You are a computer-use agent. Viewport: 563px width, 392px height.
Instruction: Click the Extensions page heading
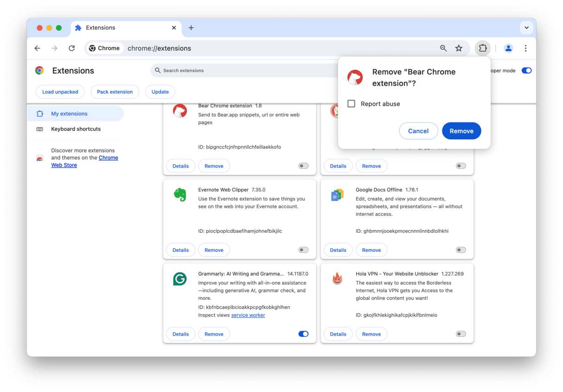pos(73,70)
